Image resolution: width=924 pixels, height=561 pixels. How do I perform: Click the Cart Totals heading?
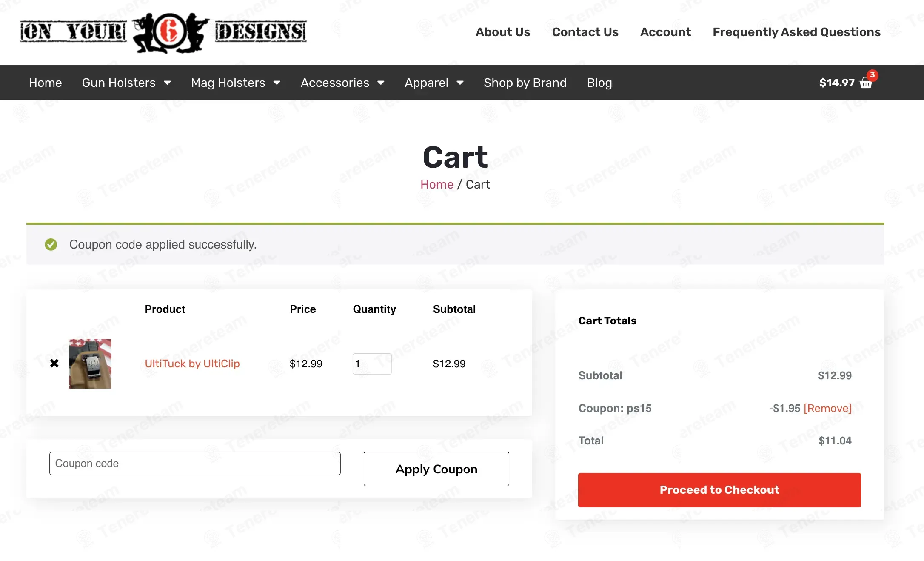pyautogui.click(x=607, y=321)
